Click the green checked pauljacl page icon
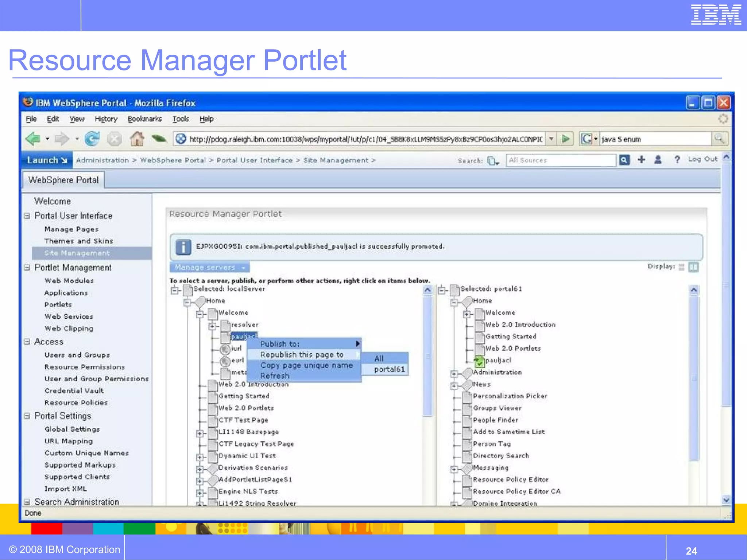The image size is (747, 560). click(479, 361)
